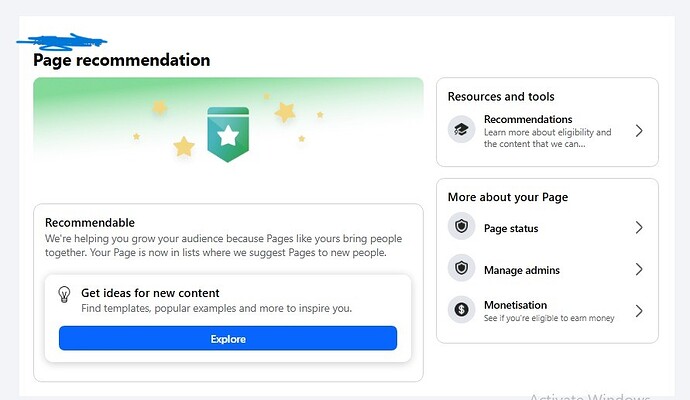Image resolution: width=690 pixels, height=400 pixels.
Task: Click the Monetisation dollar icon
Action: coord(461,310)
